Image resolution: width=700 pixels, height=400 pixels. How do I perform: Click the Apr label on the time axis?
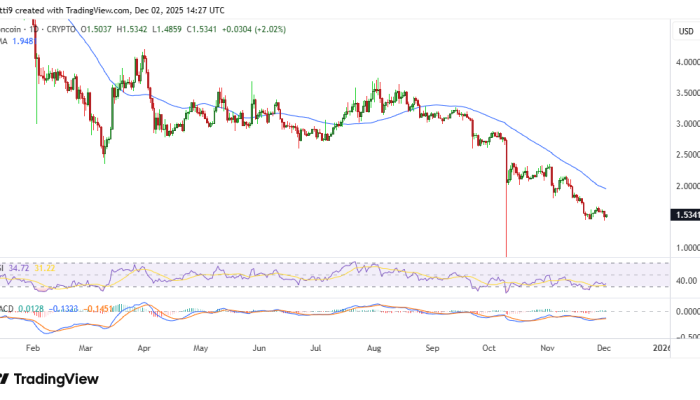[144, 350]
